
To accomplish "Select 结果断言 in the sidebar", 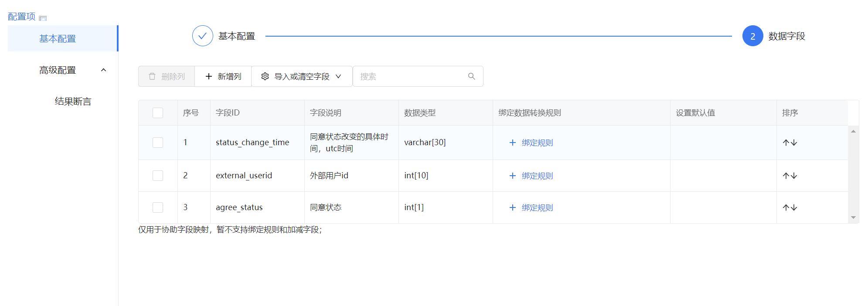I will tap(73, 102).
